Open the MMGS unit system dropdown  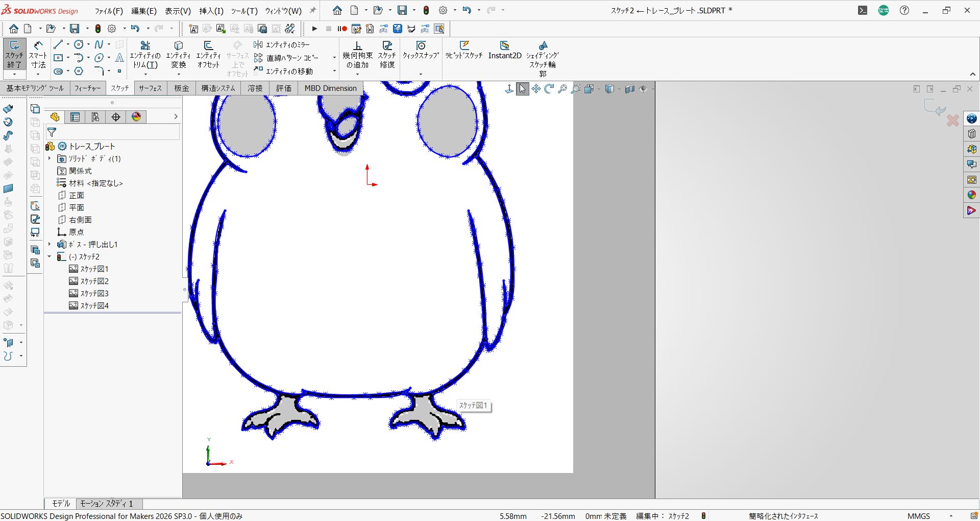[x=951, y=516]
